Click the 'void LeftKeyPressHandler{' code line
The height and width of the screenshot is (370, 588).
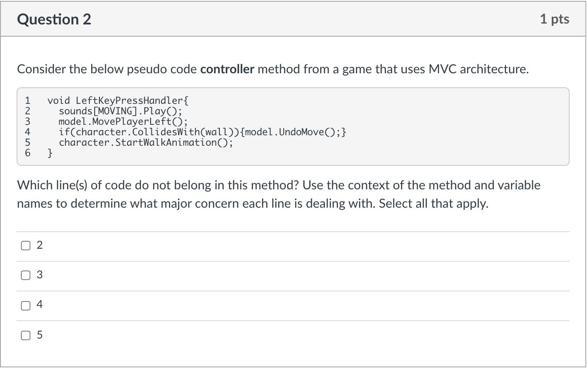[x=118, y=101]
